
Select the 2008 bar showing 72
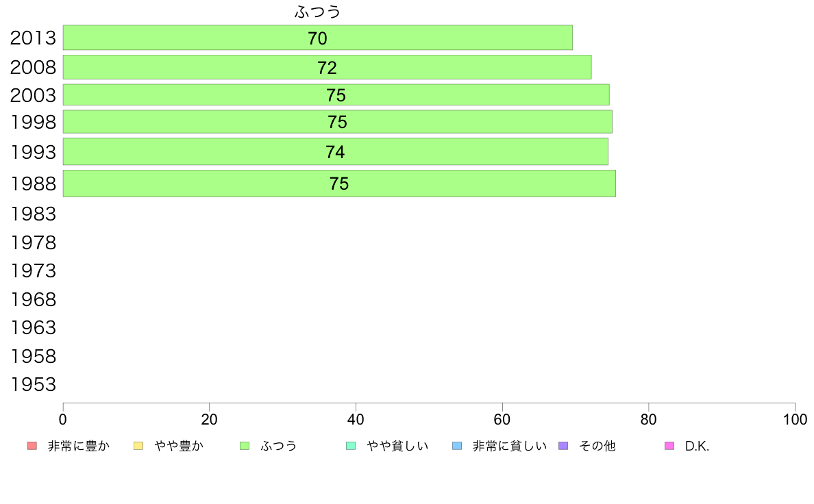pos(327,67)
